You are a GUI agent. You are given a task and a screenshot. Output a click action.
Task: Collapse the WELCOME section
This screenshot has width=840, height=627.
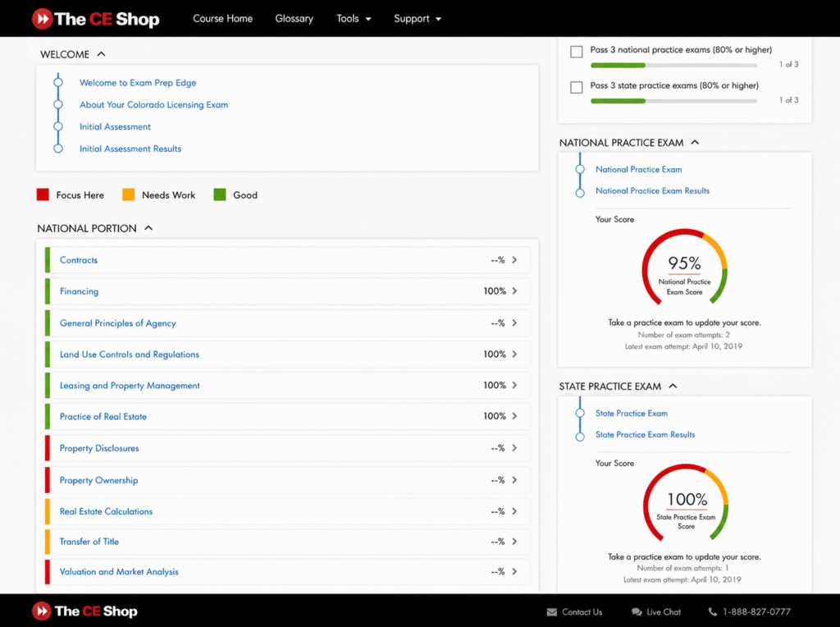tap(101, 54)
